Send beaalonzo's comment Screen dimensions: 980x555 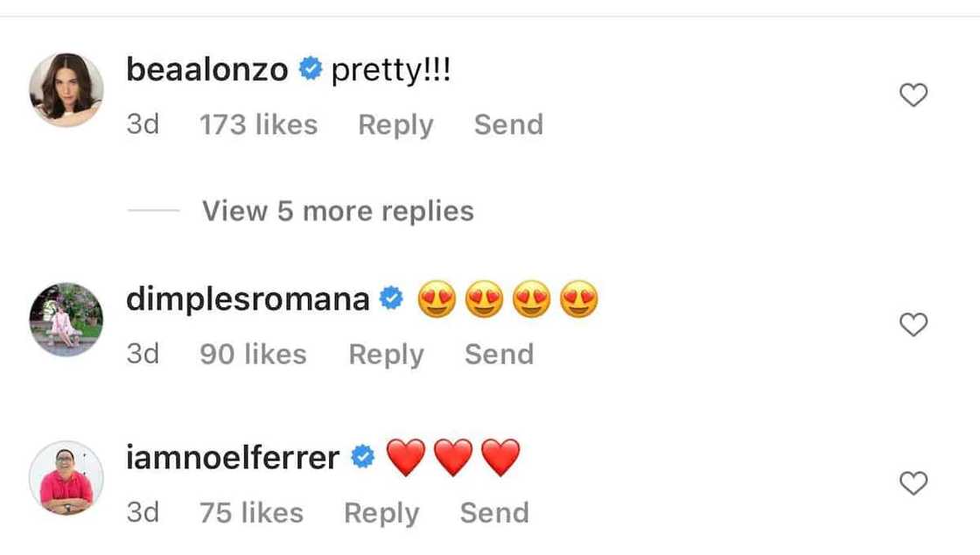pos(508,125)
